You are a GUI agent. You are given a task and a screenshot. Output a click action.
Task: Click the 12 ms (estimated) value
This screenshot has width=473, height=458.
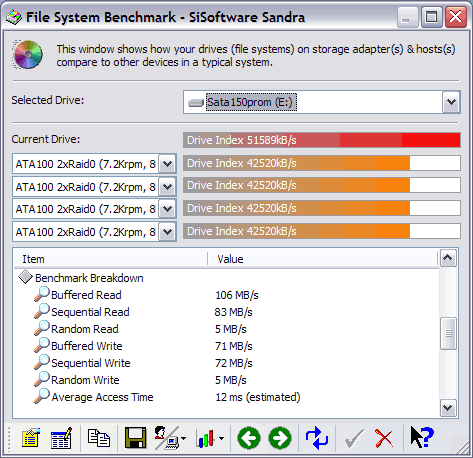(x=258, y=397)
